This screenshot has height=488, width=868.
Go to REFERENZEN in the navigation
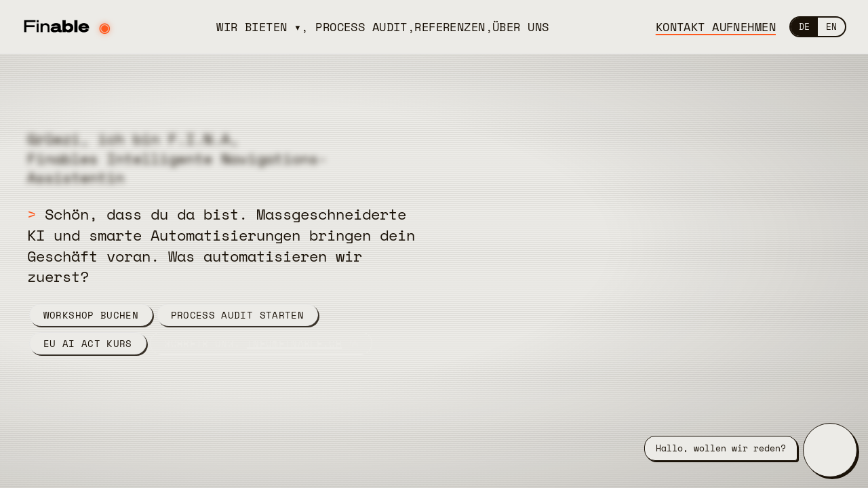(x=450, y=27)
